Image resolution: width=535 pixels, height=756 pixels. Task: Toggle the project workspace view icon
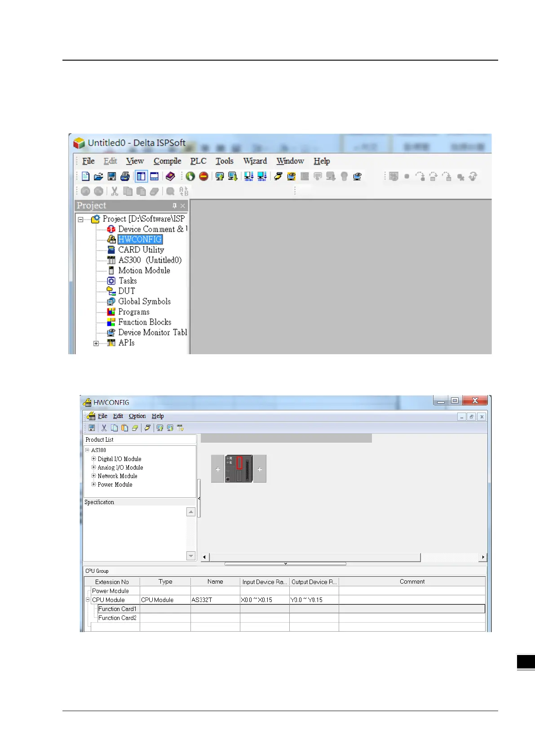point(141,176)
